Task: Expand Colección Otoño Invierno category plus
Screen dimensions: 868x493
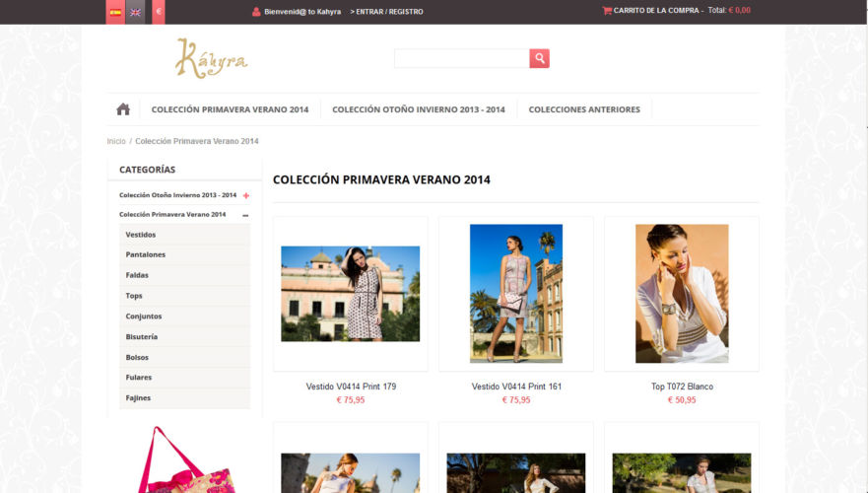Action: pyautogui.click(x=245, y=195)
